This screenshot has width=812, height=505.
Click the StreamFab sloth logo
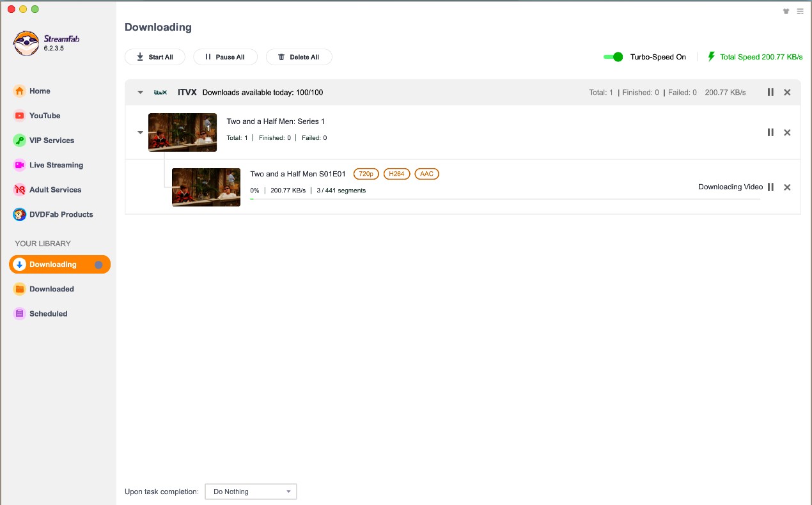(26, 43)
